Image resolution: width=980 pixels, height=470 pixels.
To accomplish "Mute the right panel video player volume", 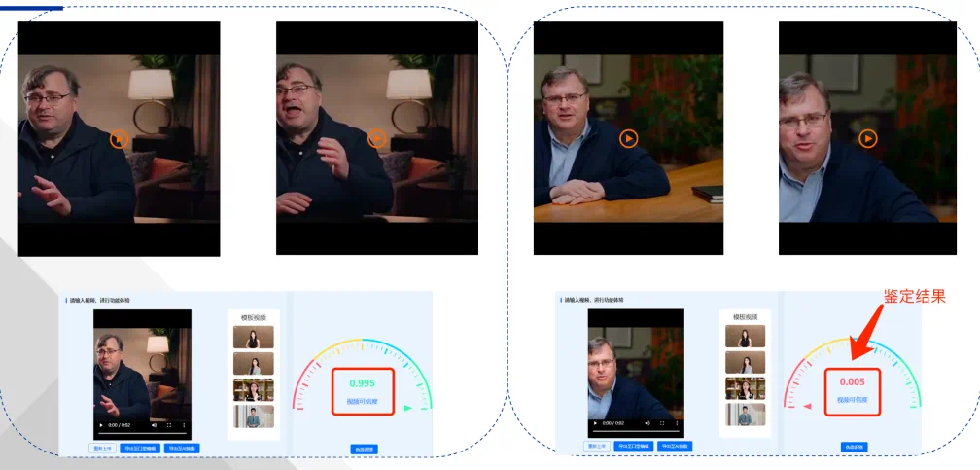I will 647,423.
